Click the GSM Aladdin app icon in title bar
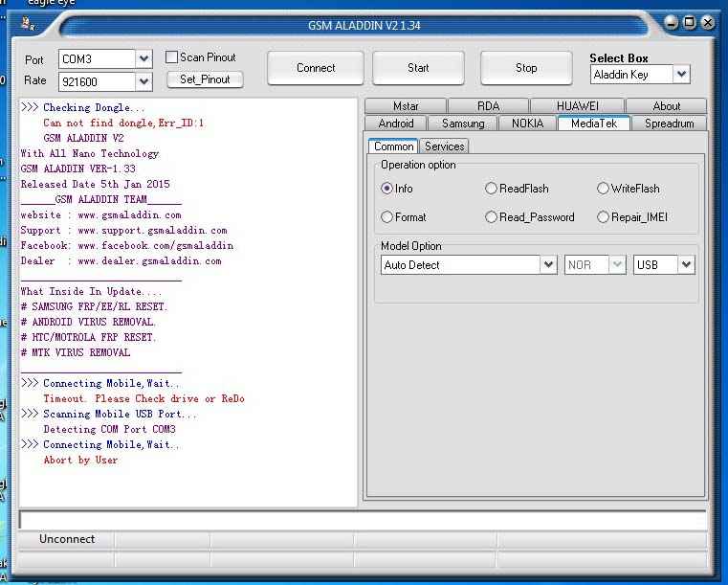This screenshot has width=728, height=585. pyautogui.click(x=29, y=23)
